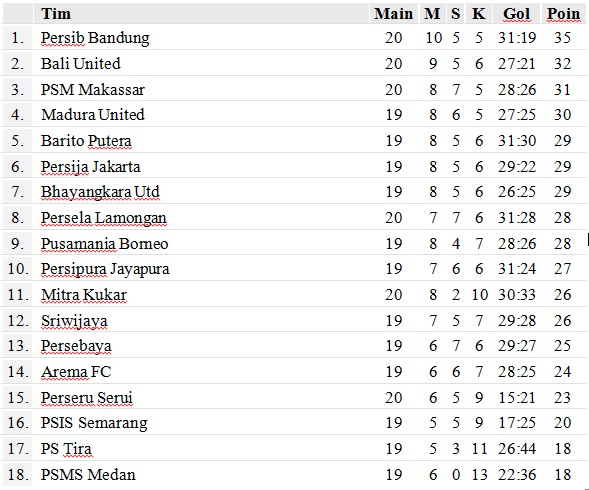Viewport: 589px width, 490px height.
Task: Click the Bali United team name
Action: click(81, 64)
